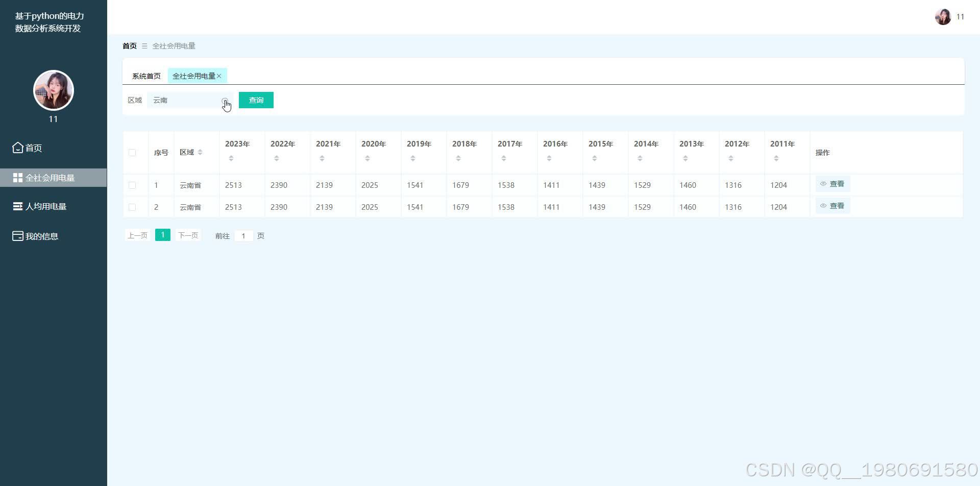Click 查看 for row 1
This screenshot has height=486, width=980.
click(832, 184)
